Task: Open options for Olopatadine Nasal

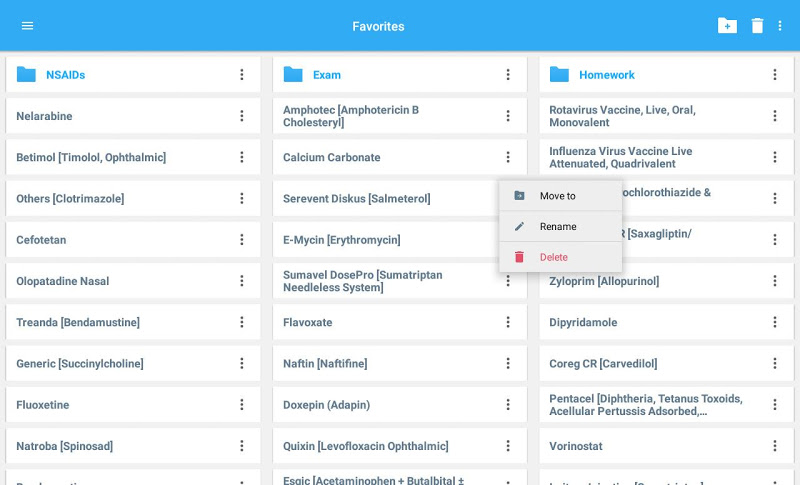Action: [242, 281]
